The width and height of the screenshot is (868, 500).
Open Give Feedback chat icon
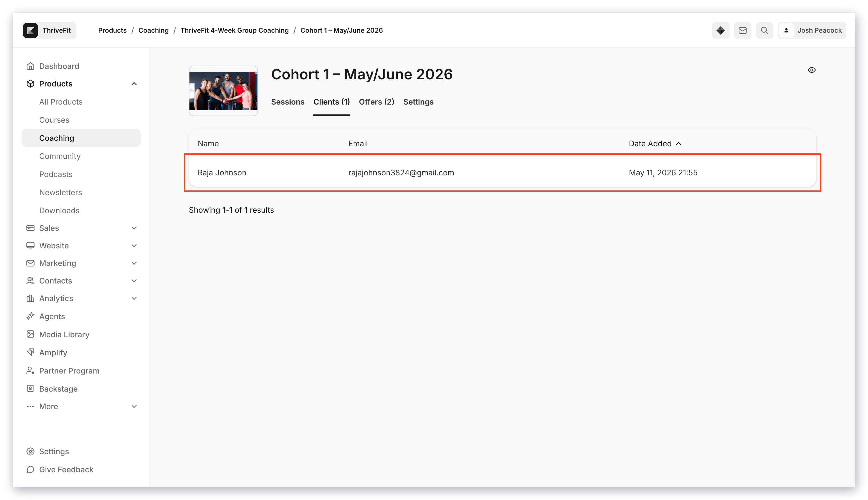(30, 470)
